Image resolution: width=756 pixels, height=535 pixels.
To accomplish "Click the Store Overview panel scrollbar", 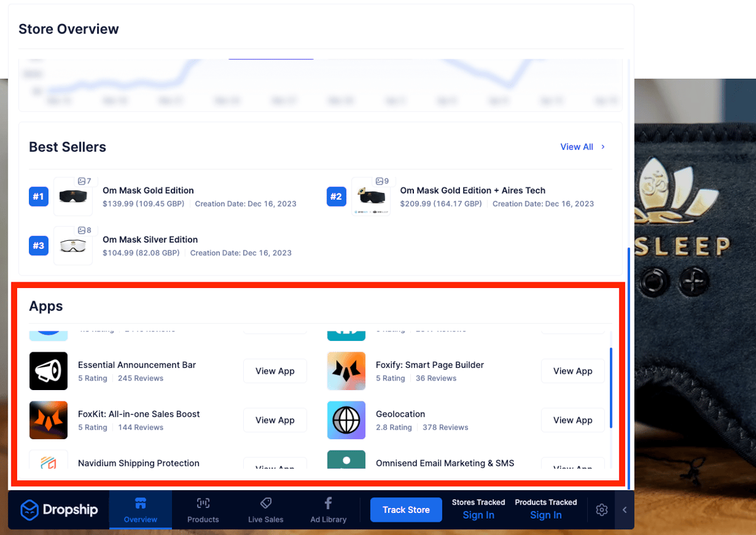I will [629, 368].
